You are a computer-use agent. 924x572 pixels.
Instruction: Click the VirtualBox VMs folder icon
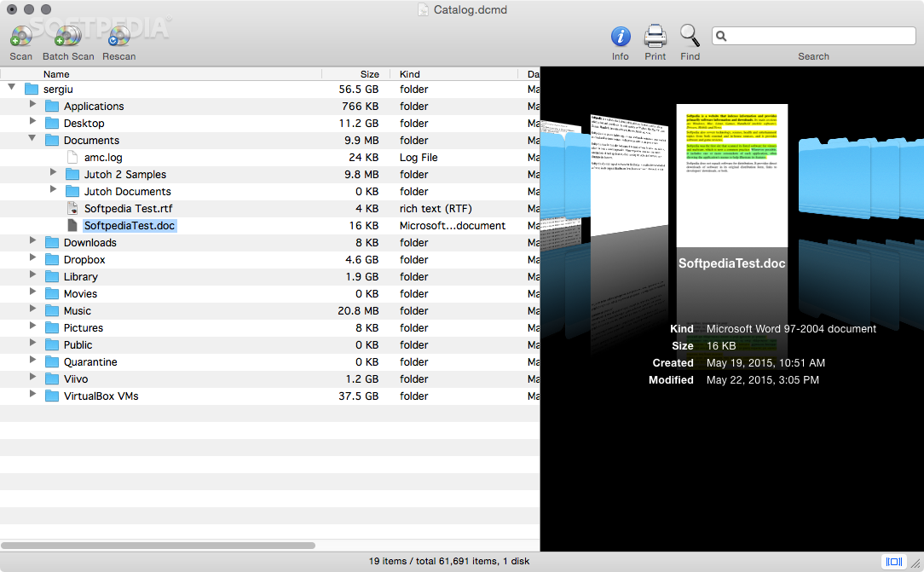pos(52,396)
